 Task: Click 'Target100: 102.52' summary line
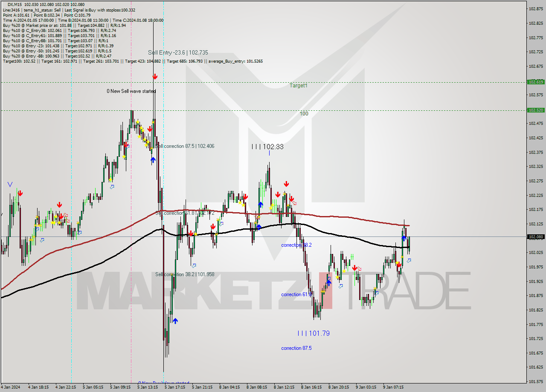pos(133,61)
